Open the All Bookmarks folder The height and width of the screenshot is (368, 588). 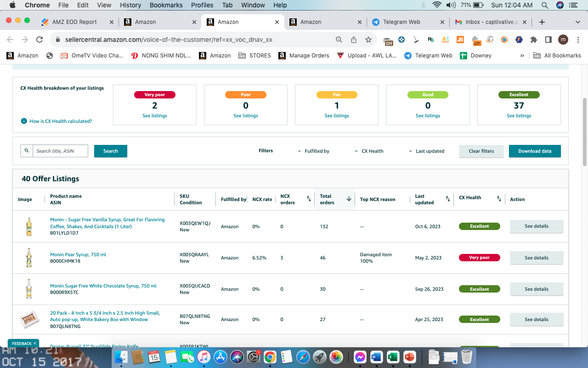point(557,56)
